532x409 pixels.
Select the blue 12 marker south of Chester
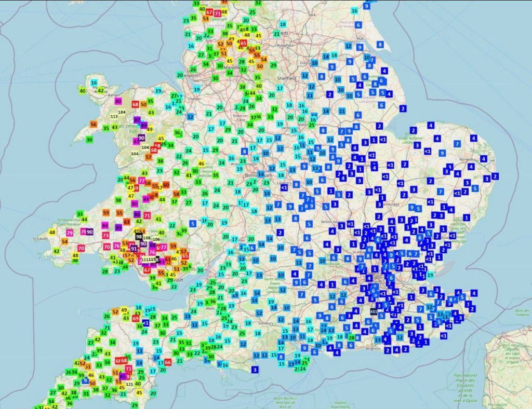pos(190,116)
